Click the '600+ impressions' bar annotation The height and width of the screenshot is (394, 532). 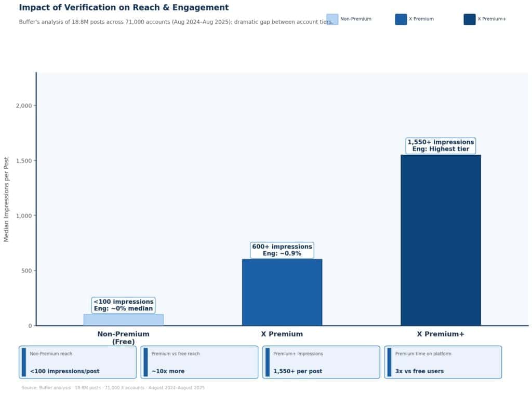(282, 250)
